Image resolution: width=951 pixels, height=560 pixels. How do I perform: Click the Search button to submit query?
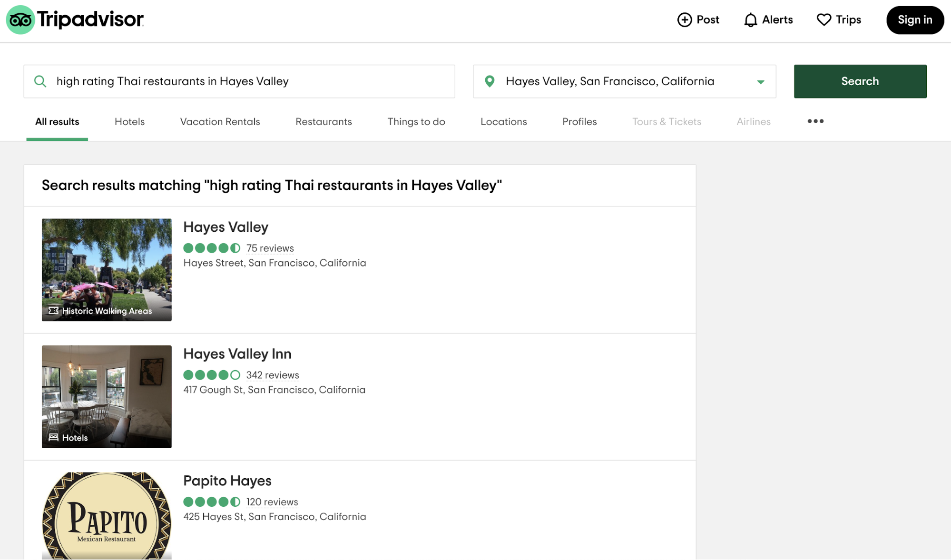pyautogui.click(x=860, y=81)
